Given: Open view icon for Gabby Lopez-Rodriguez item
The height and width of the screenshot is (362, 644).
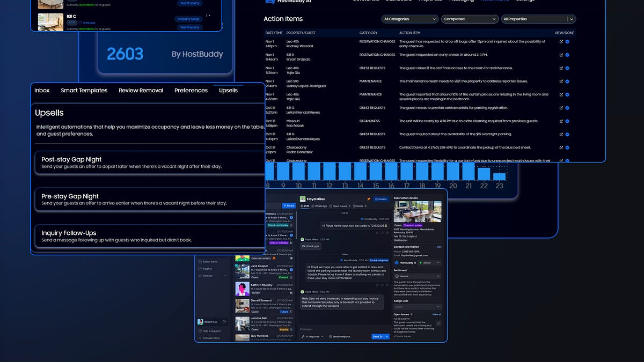Looking at the screenshot, I should (561, 82).
